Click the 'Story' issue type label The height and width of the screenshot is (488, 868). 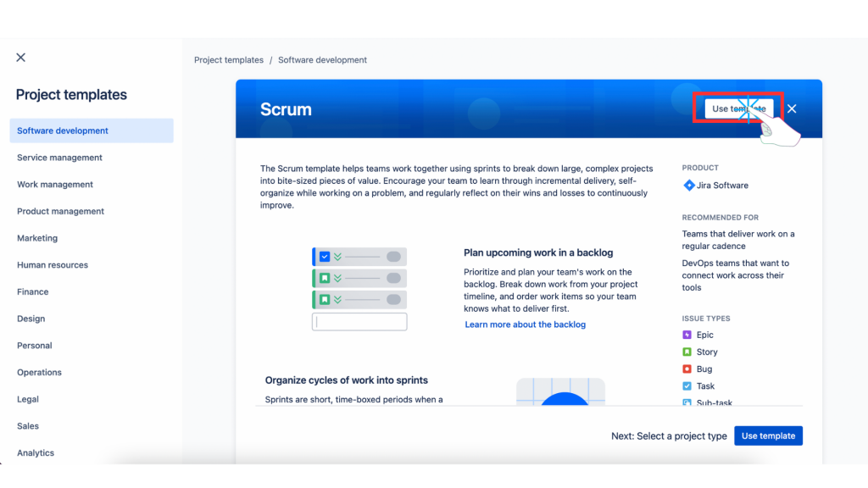click(707, 352)
